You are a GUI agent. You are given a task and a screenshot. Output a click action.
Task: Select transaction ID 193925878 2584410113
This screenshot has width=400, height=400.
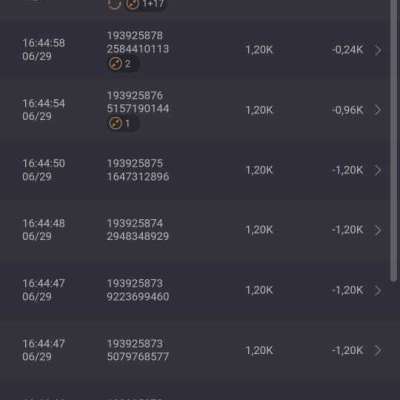[x=138, y=42]
